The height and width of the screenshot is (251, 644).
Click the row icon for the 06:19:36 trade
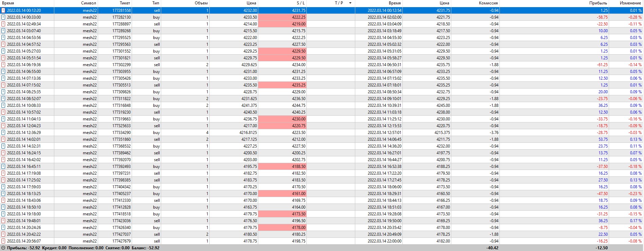(3, 65)
